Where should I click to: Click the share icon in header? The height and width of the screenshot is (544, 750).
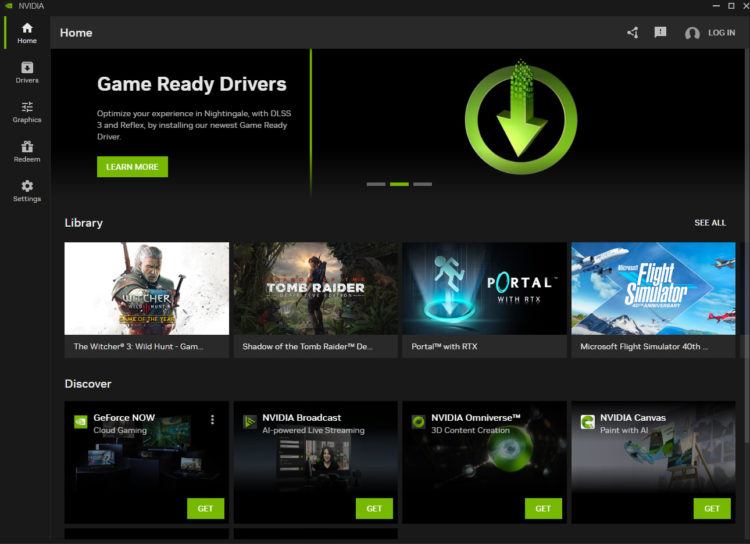pyautogui.click(x=632, y=33)
